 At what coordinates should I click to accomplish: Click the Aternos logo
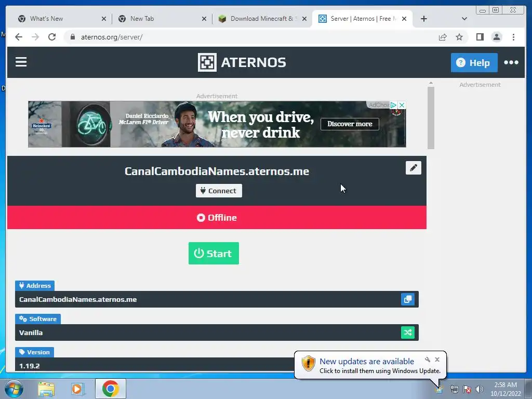(x=242, y=62)
